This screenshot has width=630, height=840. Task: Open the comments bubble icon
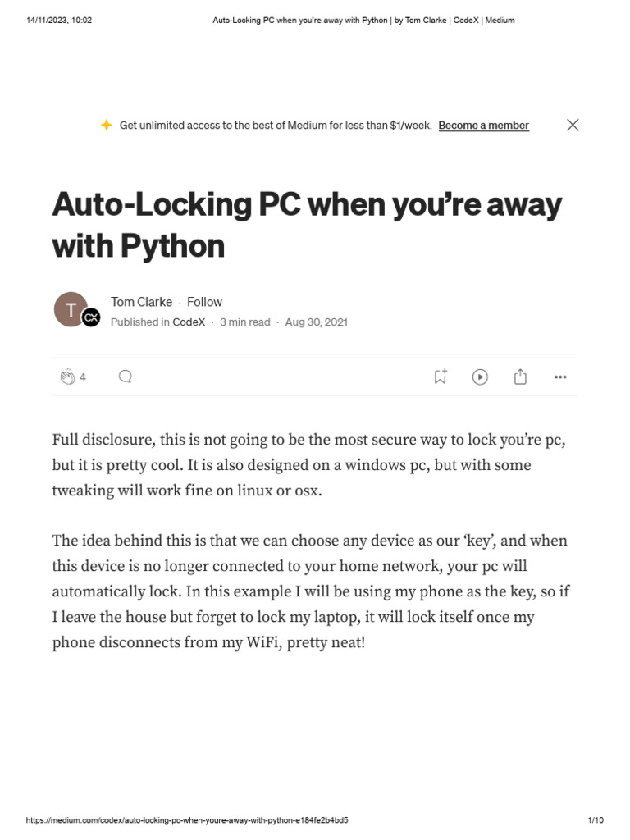[126, 377]
